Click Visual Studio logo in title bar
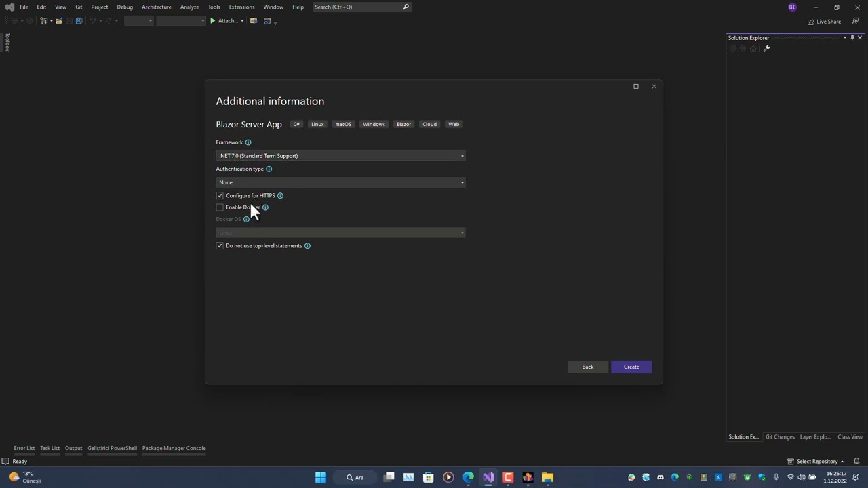Image resolution: width=868 pixels, height=488 pixels. click(9, 7)
